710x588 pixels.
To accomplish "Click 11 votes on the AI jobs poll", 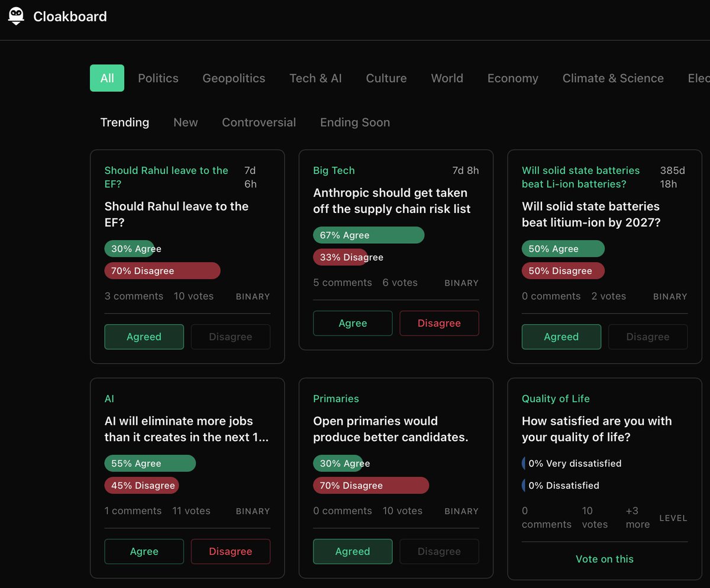I will pos(191,511).
